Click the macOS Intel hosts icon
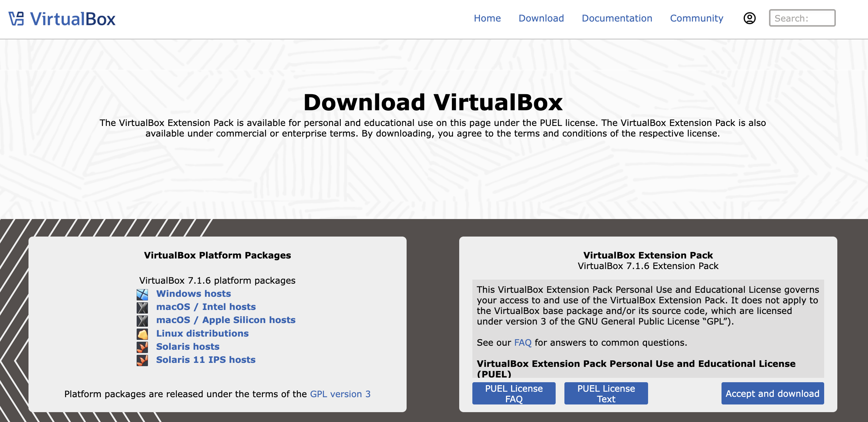 click(142, 307)
